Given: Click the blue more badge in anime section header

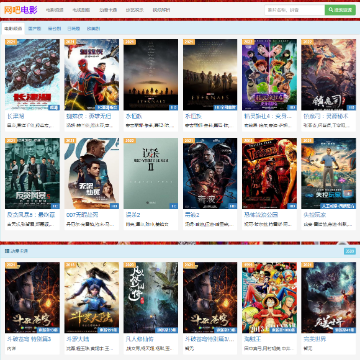Looking at the screenshot, I should pos(350,251).
